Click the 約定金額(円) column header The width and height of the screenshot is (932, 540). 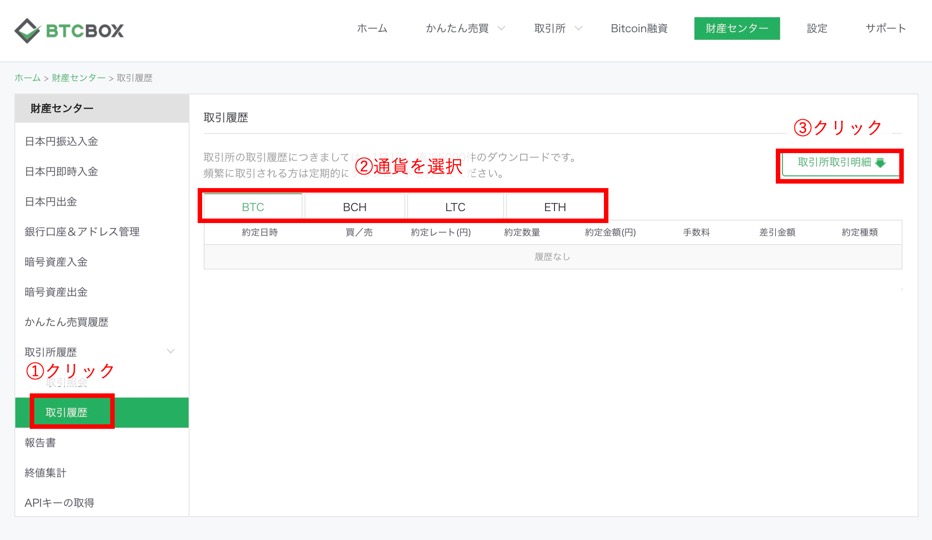coord(610,233)
